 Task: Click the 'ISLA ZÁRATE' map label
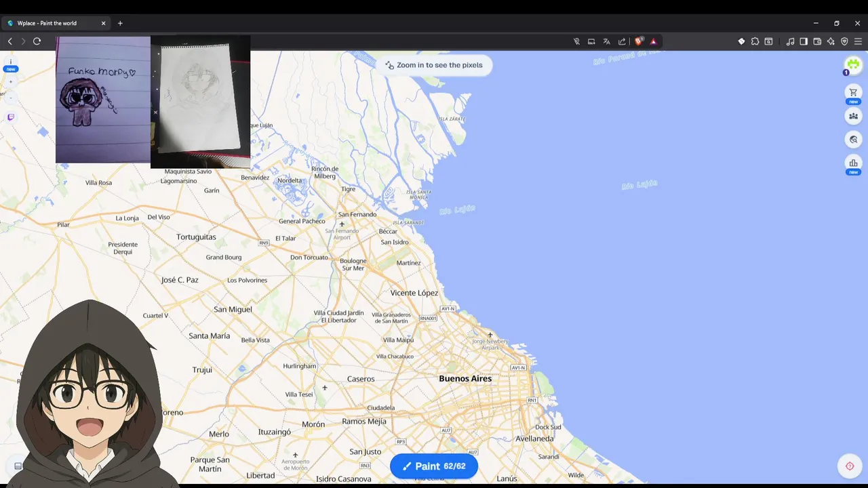click(x=452, y=119)
